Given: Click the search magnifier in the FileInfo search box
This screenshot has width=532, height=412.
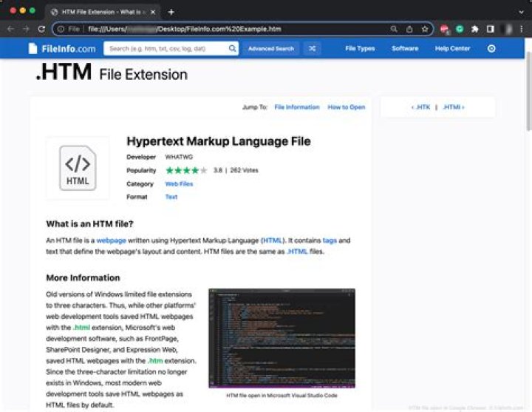Looking at the screenshot, I should tap(233, 49).
